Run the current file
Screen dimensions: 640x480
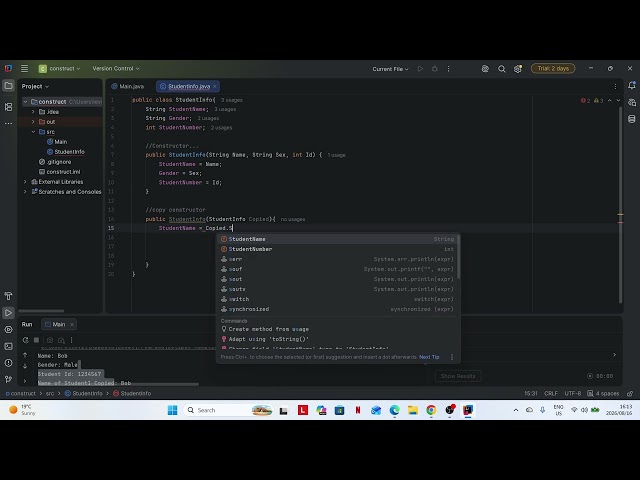[x=420, y=69]
